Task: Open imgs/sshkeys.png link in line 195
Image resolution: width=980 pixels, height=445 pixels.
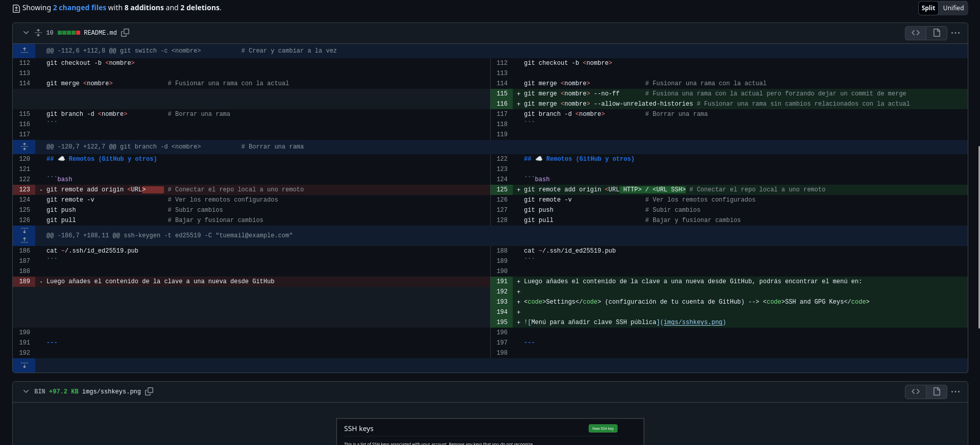Action: click(x=692, y=322)
